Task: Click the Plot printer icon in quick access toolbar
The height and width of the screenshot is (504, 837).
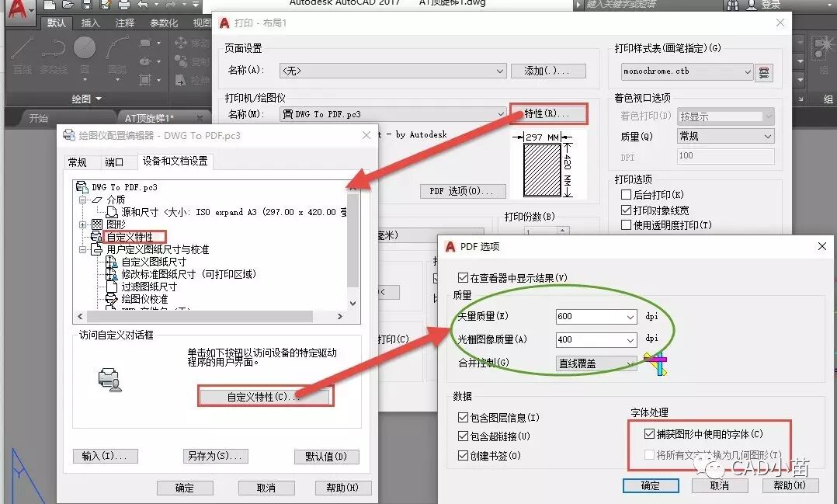Action: [x=123, y=5]
